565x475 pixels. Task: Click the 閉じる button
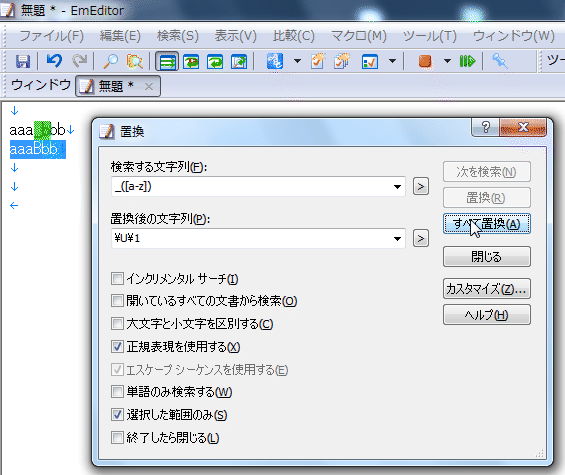point(486,257)
